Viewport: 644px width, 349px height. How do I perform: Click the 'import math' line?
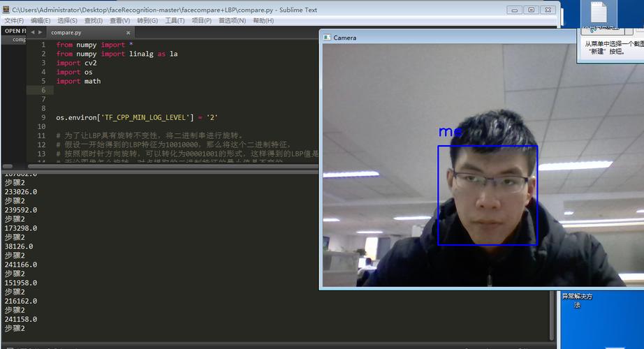click(x=78, y=81)
